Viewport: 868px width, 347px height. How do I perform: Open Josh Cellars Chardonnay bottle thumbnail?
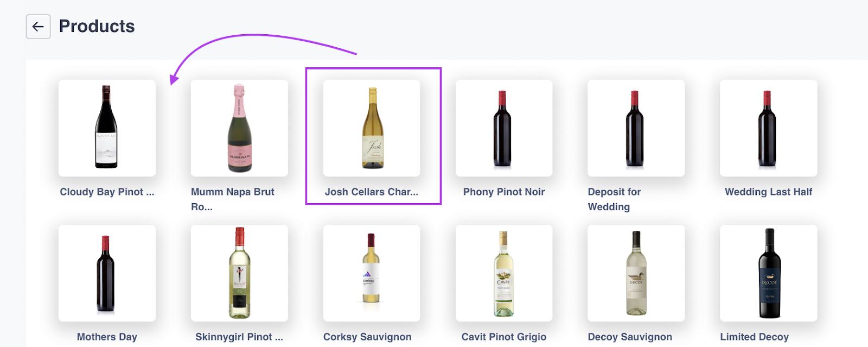point(372,128)
